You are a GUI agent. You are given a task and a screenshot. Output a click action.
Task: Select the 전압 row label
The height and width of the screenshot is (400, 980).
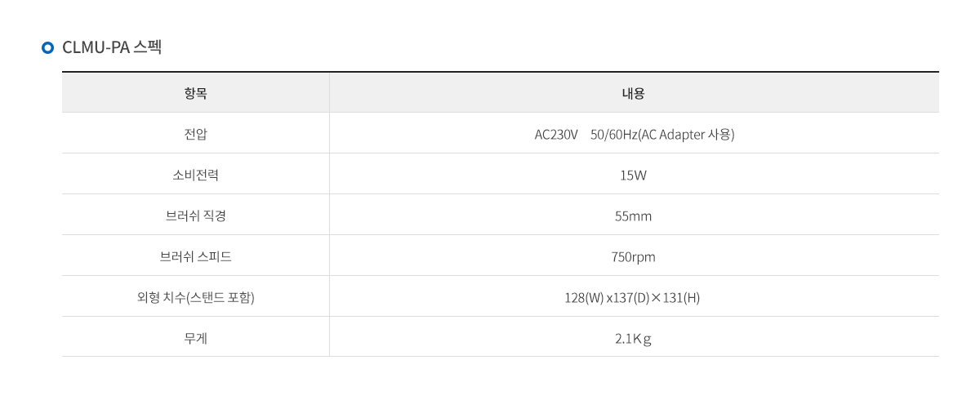[x=196, y=134]
